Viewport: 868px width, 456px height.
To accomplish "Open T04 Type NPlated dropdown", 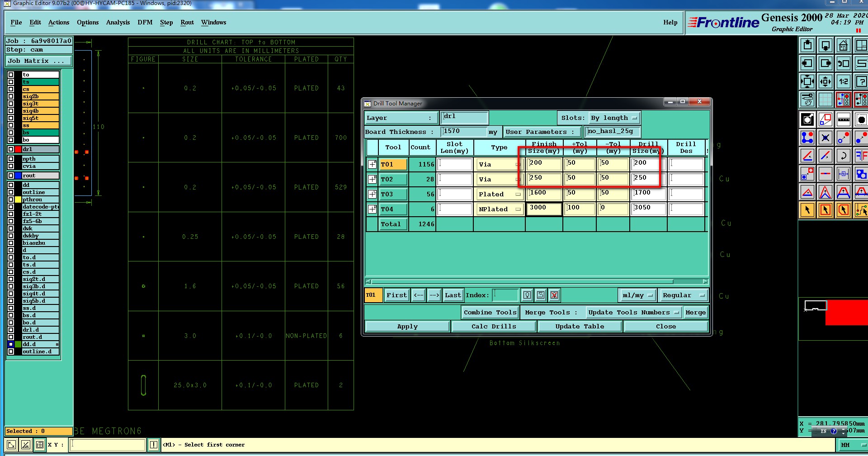I will 500,209.
